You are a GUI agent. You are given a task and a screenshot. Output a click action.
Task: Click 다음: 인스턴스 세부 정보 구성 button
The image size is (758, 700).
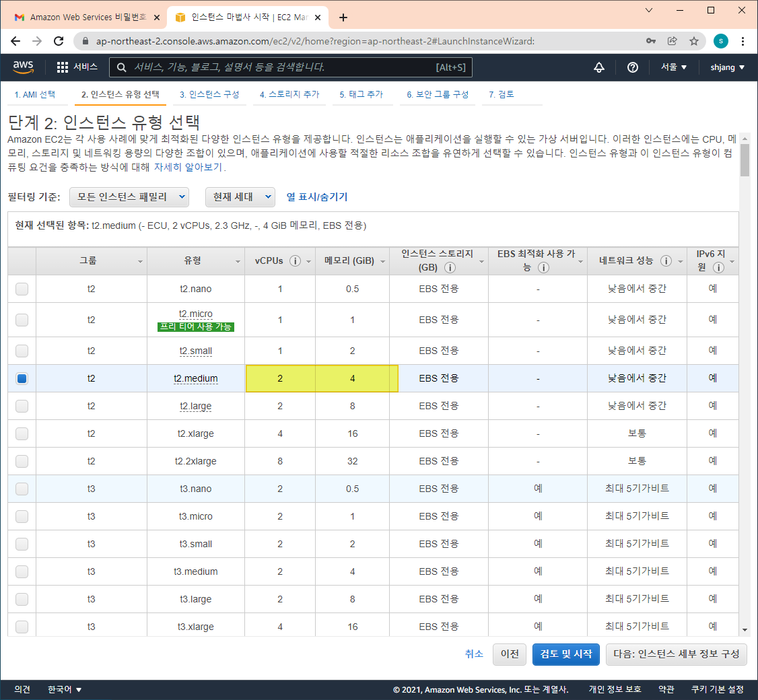(x=677, y=654)
